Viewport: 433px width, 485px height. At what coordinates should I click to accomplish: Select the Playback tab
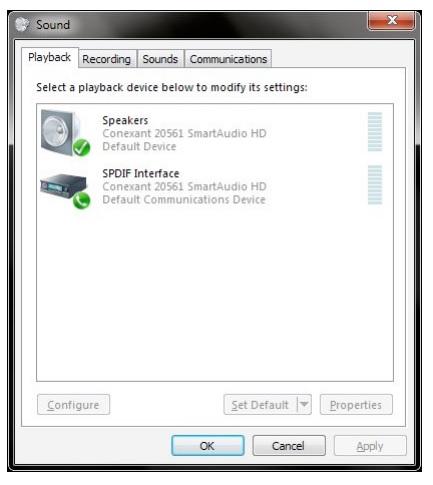tap(50, 57)
